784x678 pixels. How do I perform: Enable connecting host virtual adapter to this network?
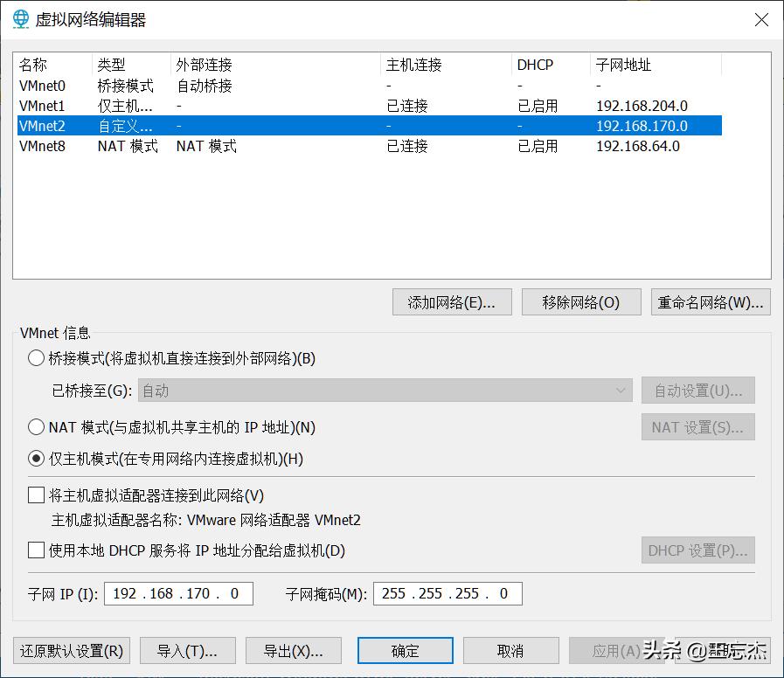coord(36,495)
